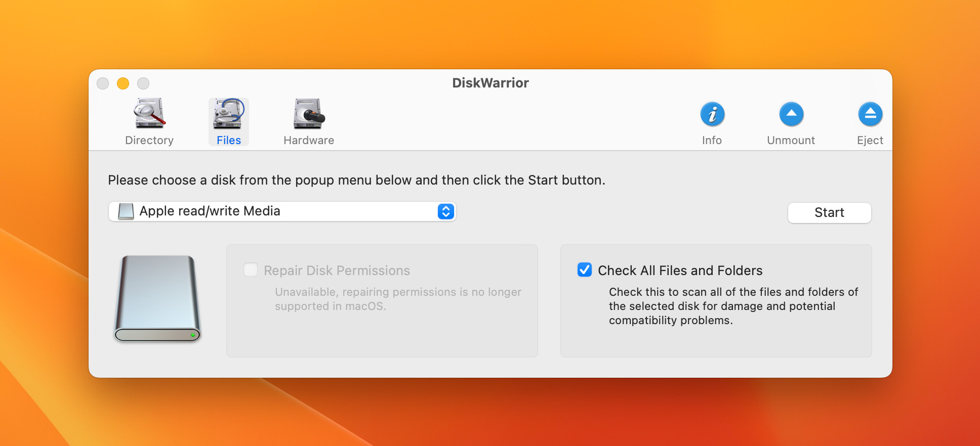Select the Files disk icon

pyautogui.click(x=229, y=113)
